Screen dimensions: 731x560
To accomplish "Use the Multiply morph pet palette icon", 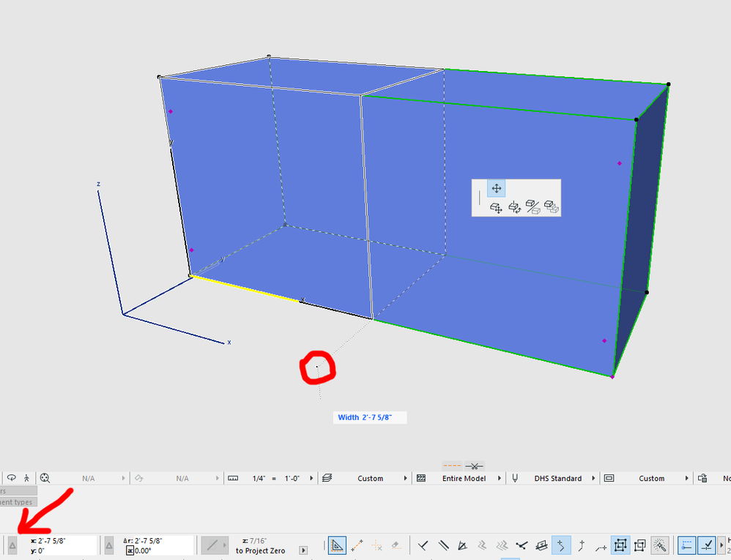I will (x=552, y=209).
